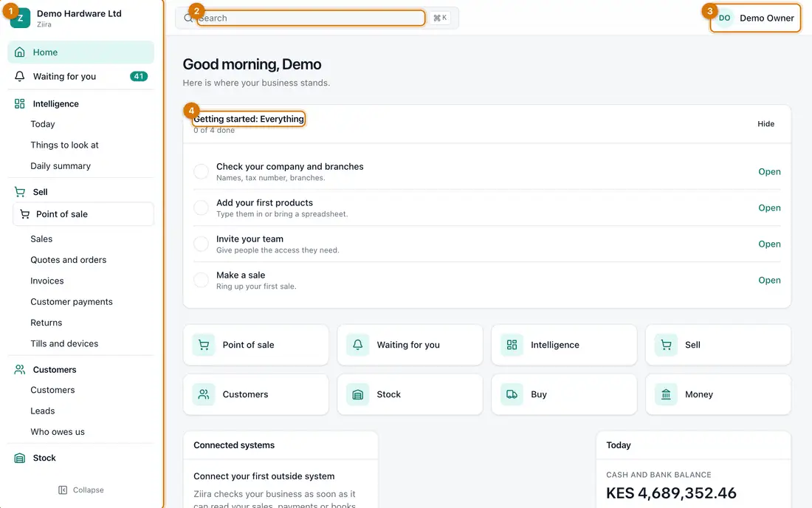Viewport: 812px width, 508px height.
Task: Open Invoices in sidebar
Action: pos(47,281)
